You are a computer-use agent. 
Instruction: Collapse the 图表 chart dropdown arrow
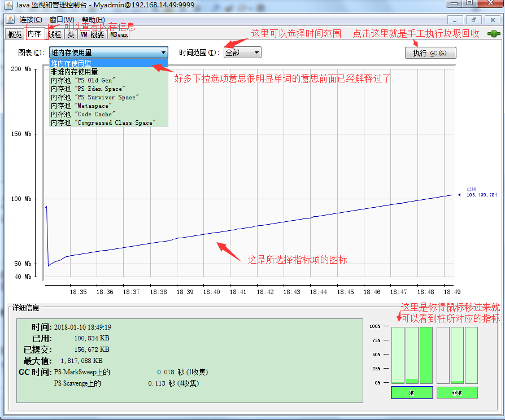point(163,53)
